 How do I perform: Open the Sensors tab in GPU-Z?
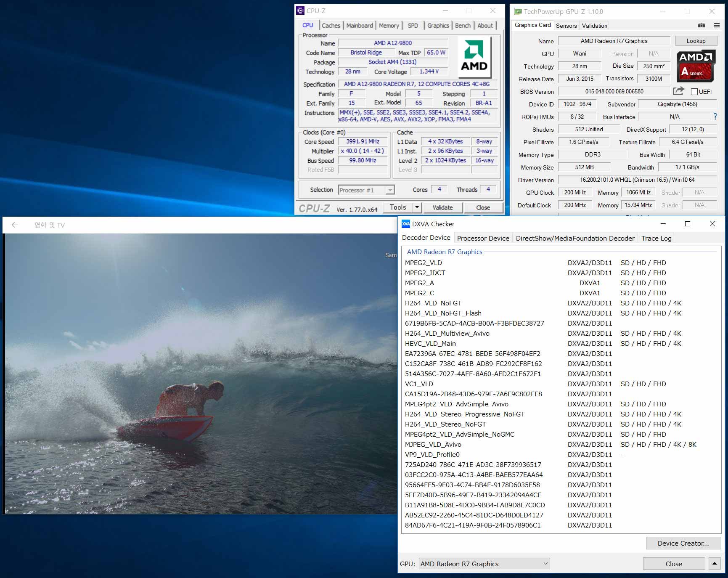566,26
